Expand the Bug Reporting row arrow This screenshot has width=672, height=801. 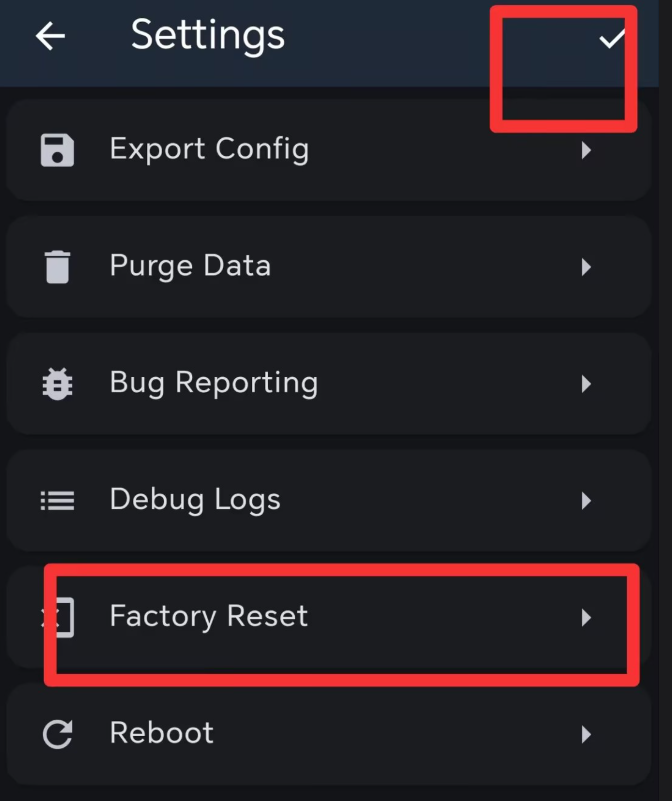pos(586,384)
